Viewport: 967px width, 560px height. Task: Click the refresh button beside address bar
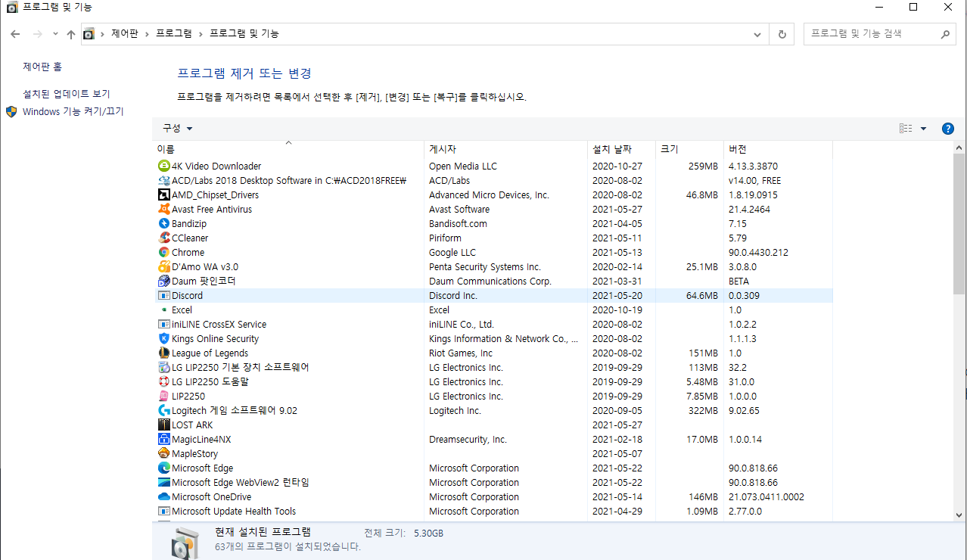point(782,34)
